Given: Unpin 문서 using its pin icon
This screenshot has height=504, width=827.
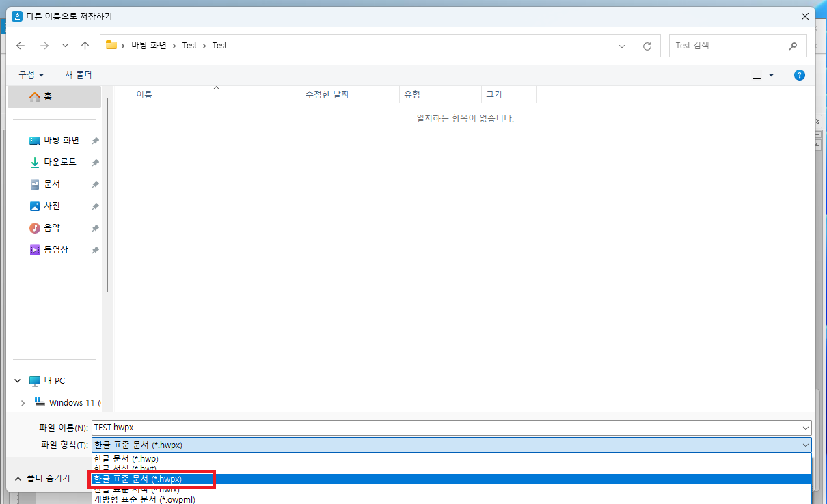Looking at the screenshot, I should (96, 184).
